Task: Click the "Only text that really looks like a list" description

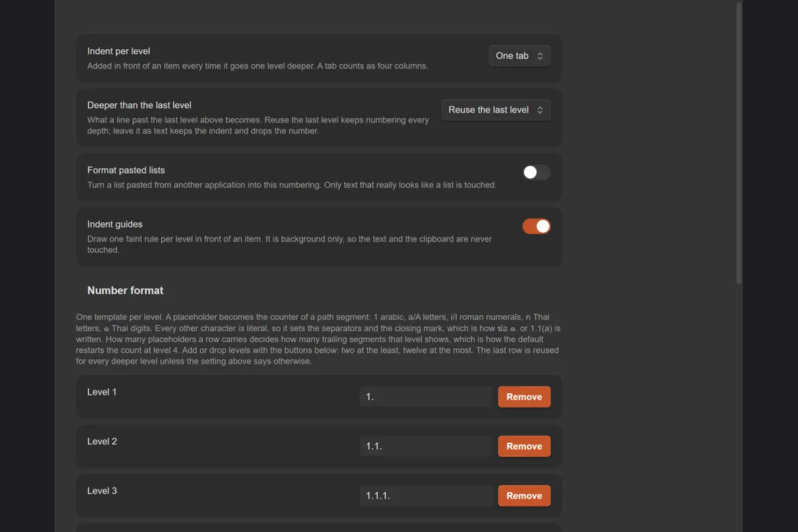Action: 292,185
